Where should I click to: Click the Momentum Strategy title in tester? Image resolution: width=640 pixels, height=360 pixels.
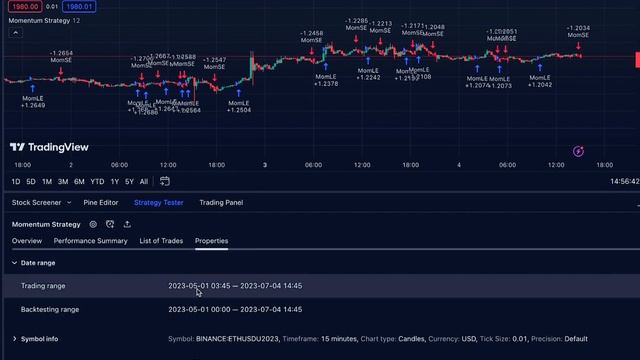pyautogui.click(x=46, y=224)
